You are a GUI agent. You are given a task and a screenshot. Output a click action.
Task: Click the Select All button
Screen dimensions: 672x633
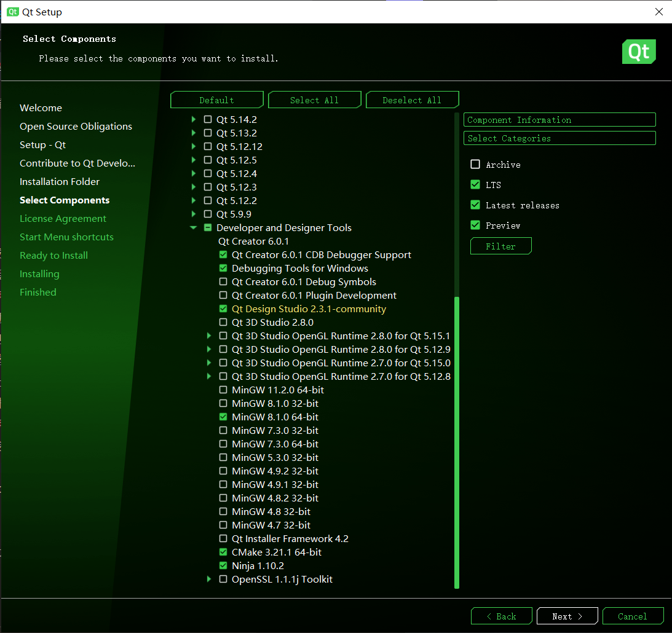tap(314, 100)
